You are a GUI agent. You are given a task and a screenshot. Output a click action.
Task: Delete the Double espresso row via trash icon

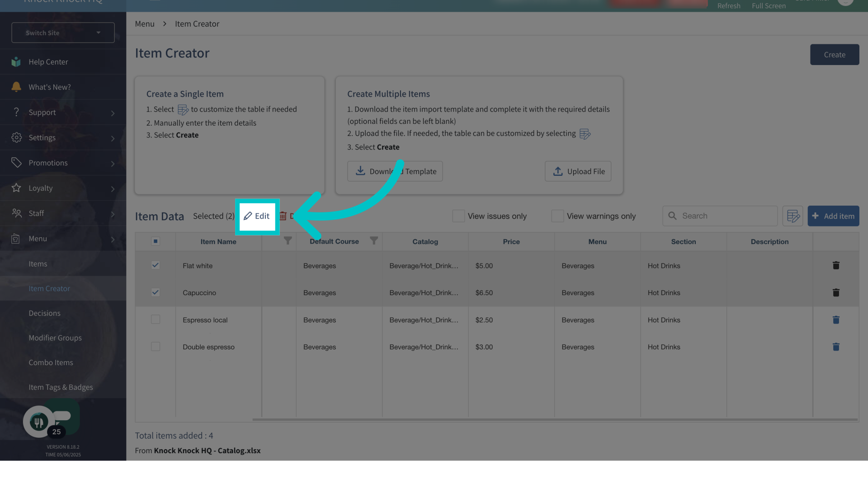coord(836,347)
